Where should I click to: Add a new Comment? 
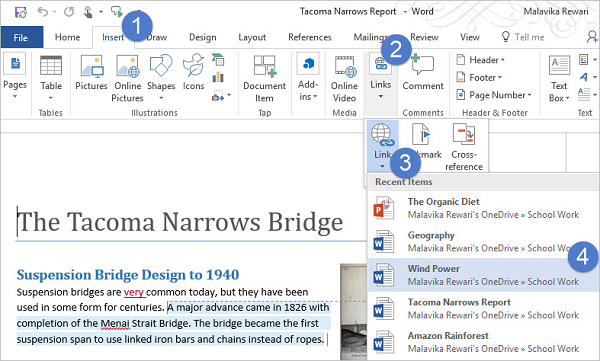(423, 73)
